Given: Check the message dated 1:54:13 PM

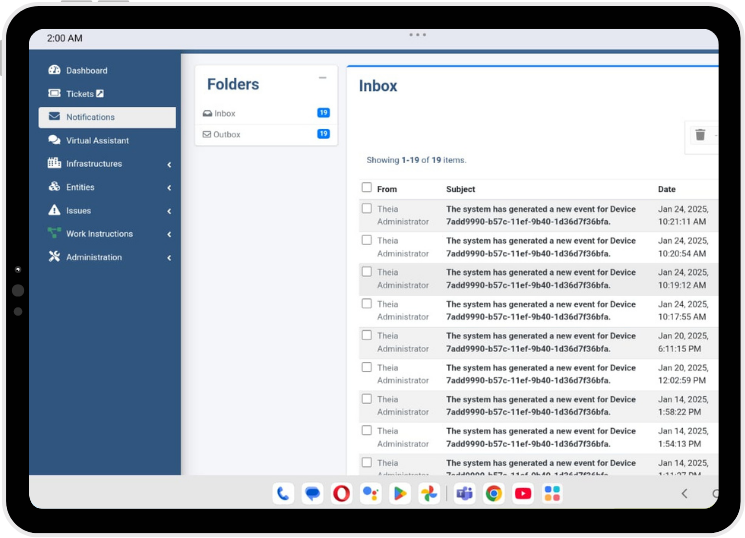Looking at the screenshot, I should point(366,430).
